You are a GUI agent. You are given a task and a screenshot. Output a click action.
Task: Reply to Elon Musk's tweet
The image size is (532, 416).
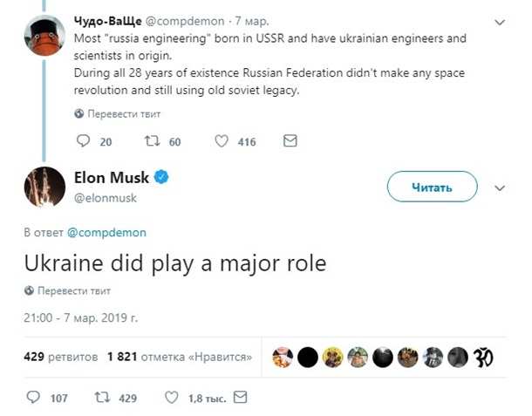[x=34, y=398]
